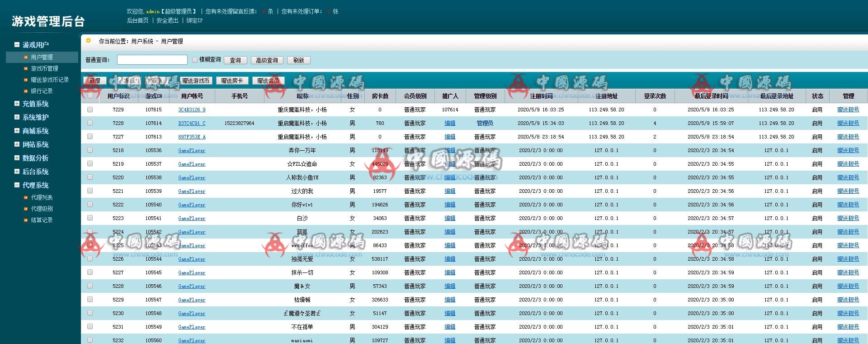Viewport: 868px width, 344px height.
Task: Click the breadcrumb location arrow icon
Action: [88, 40]
